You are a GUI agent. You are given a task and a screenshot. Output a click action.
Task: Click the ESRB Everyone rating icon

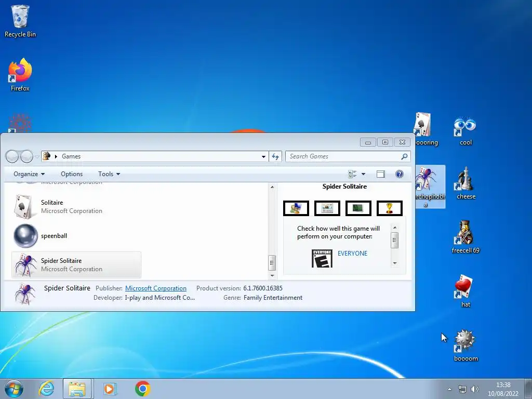(x=322, y=259)
